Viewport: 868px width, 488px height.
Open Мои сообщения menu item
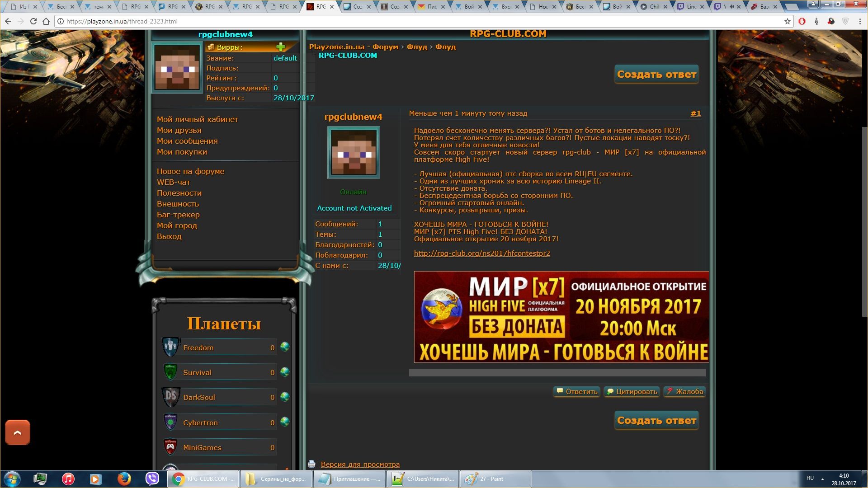[187, 141]
